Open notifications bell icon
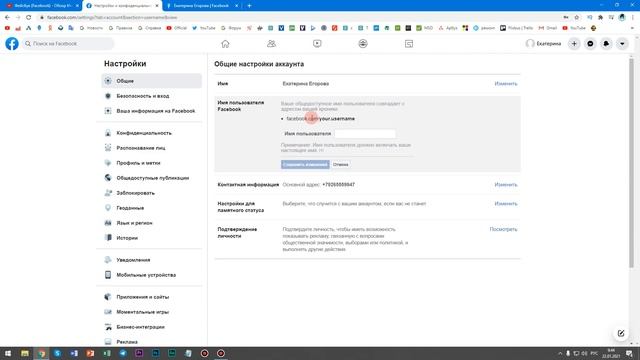Screen dimensions: 640x360 tap(606, 44)
